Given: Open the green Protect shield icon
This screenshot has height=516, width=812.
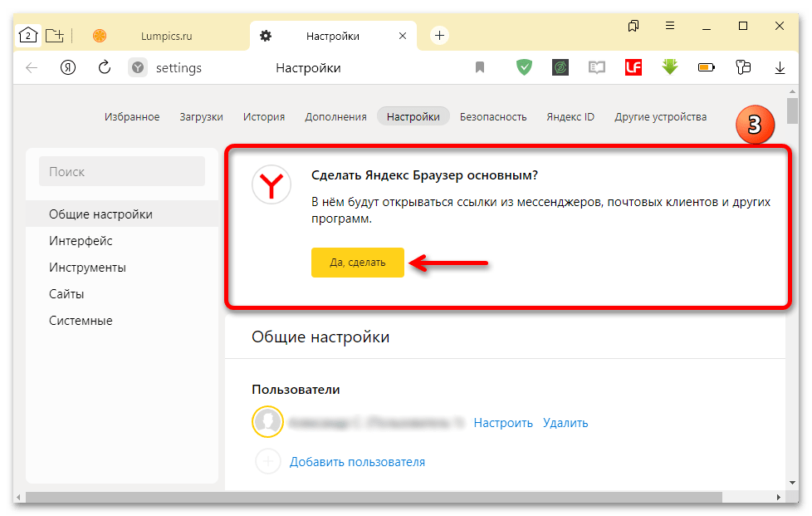Looking at the screenshot, I should click(x=524, y=67).
